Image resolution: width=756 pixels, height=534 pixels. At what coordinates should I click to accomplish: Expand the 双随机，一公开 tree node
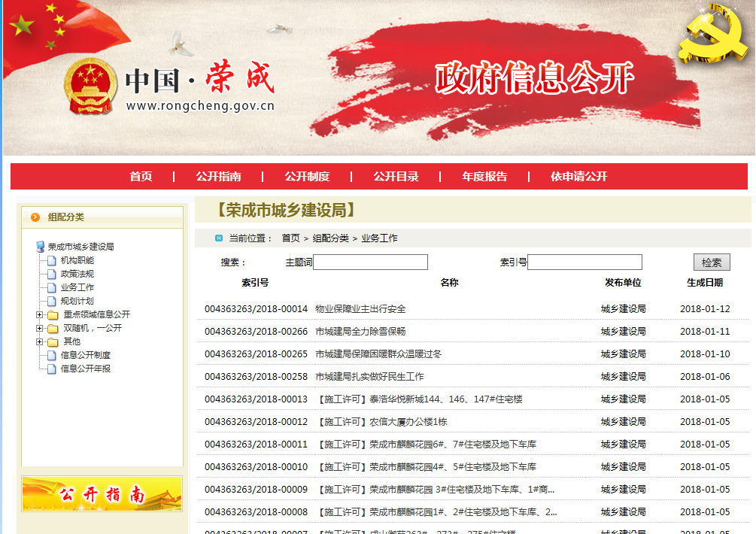coord(39,329)
